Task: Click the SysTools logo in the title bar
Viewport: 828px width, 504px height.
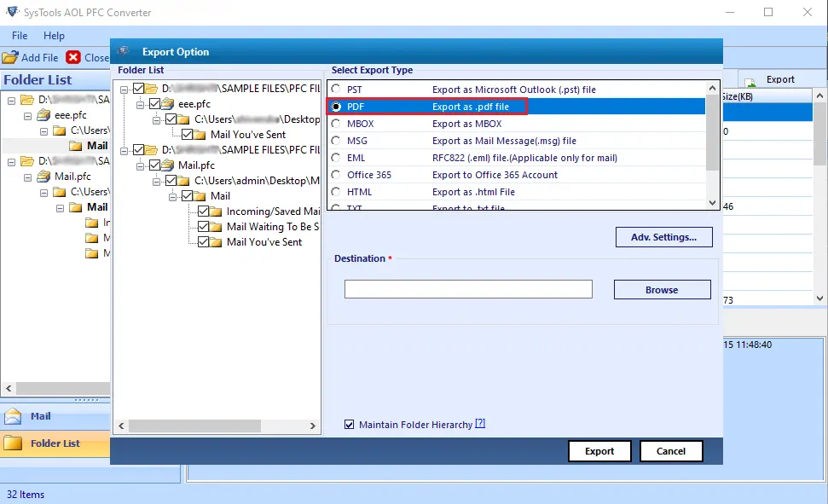Action: coord(13,12)
